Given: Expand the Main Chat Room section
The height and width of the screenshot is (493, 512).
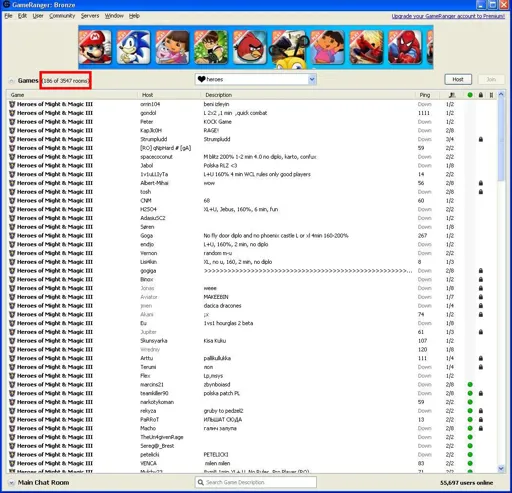Looking at the screenshot, I should [x=11, y=483].
